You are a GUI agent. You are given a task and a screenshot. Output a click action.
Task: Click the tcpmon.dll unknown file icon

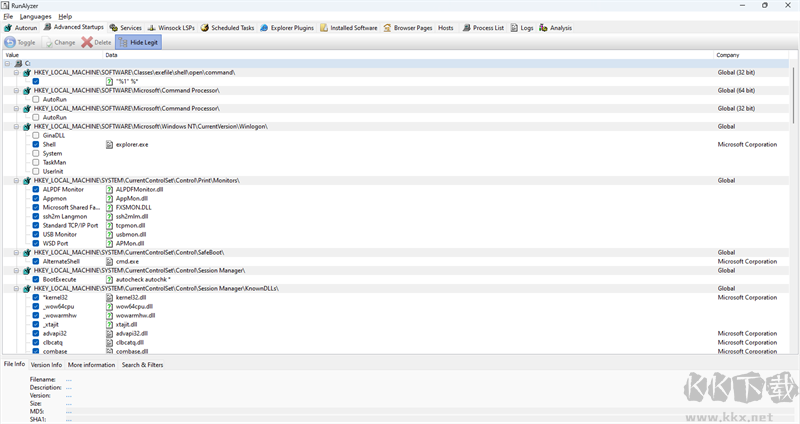pyautogui.click(x=109, y=226)
